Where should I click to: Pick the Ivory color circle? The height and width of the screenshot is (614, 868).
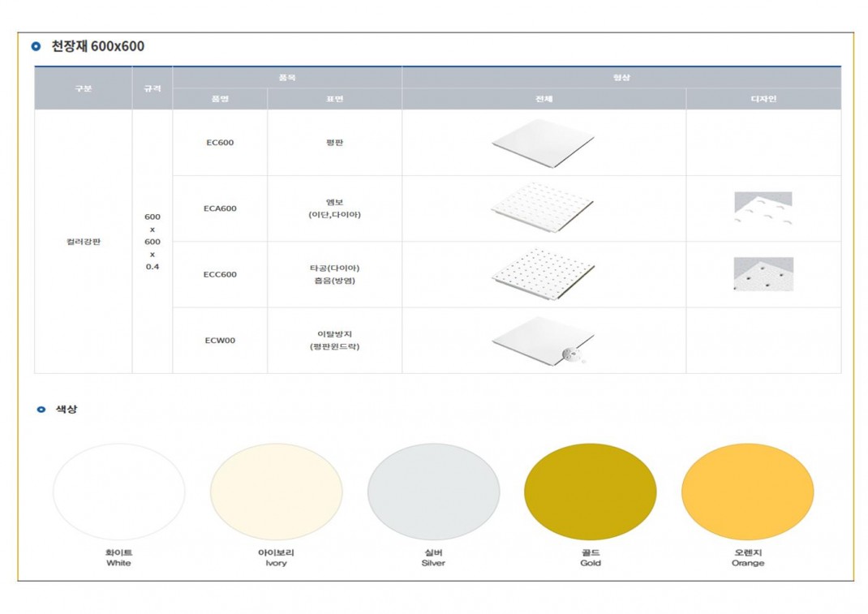[276, 492]
